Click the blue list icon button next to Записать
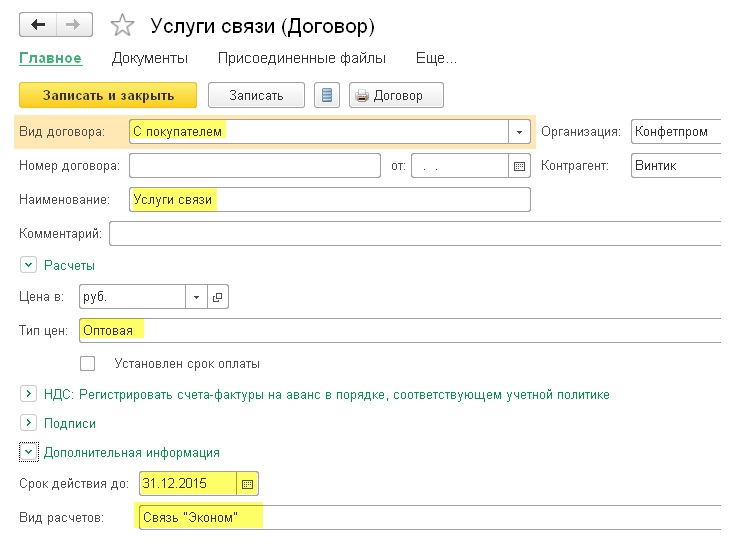Screen dimensions: 737x546 327,95
